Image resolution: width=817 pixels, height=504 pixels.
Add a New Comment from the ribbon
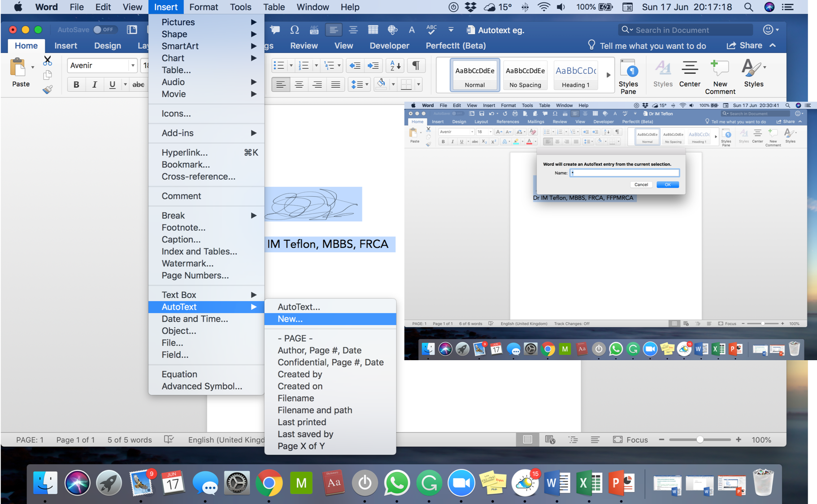720,76
